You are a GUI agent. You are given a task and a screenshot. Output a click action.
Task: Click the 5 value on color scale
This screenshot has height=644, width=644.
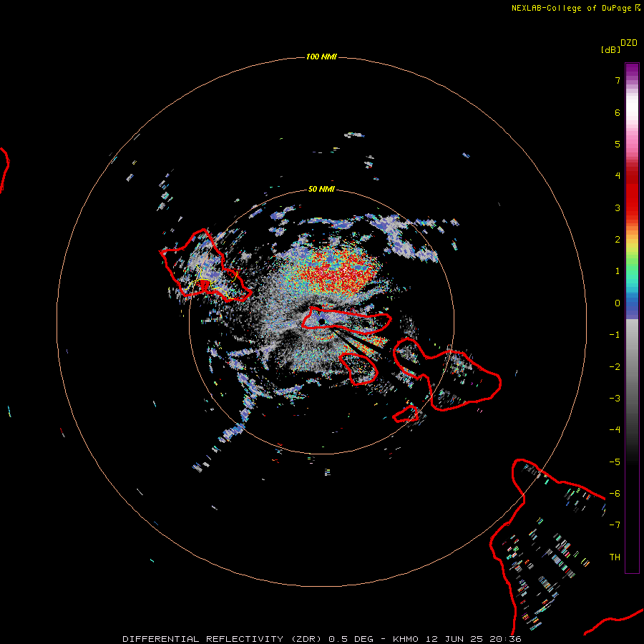tap(618, 144)
